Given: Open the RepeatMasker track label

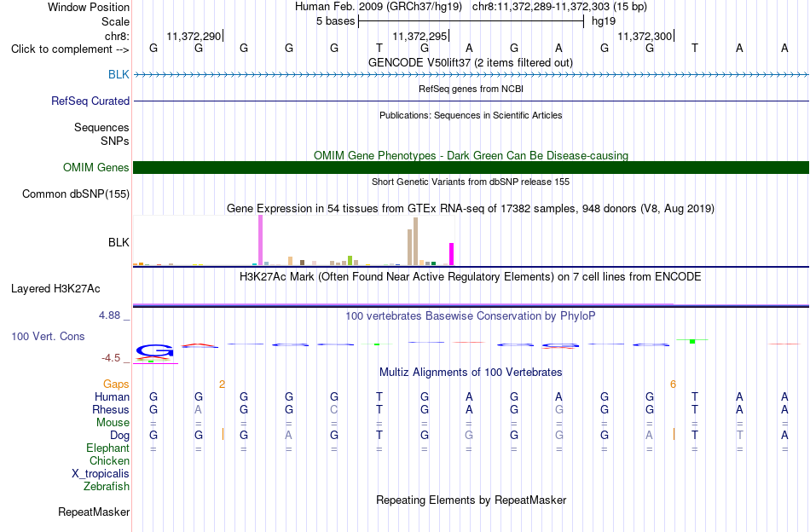Looking at the screenshot, I should click(x=94, y=512).
